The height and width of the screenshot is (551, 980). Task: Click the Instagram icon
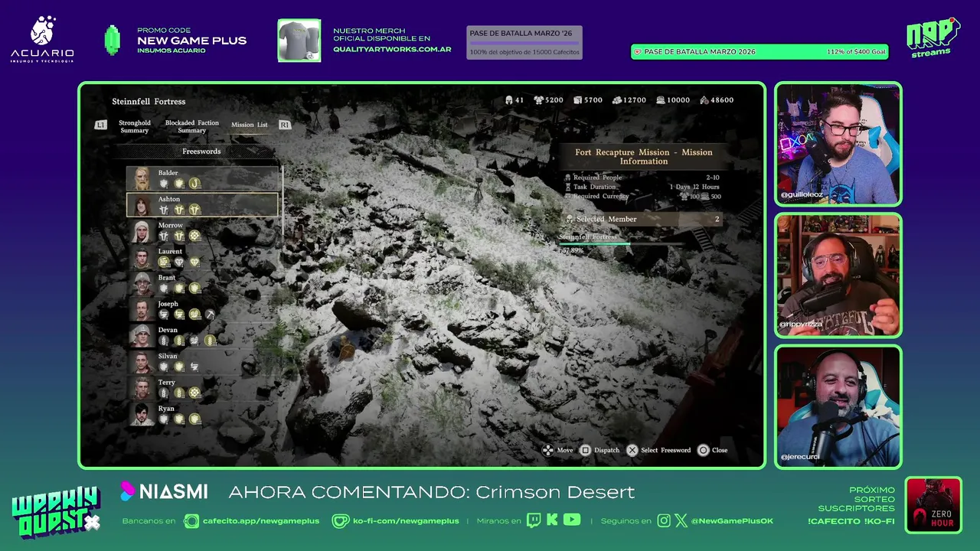(664, 520)
